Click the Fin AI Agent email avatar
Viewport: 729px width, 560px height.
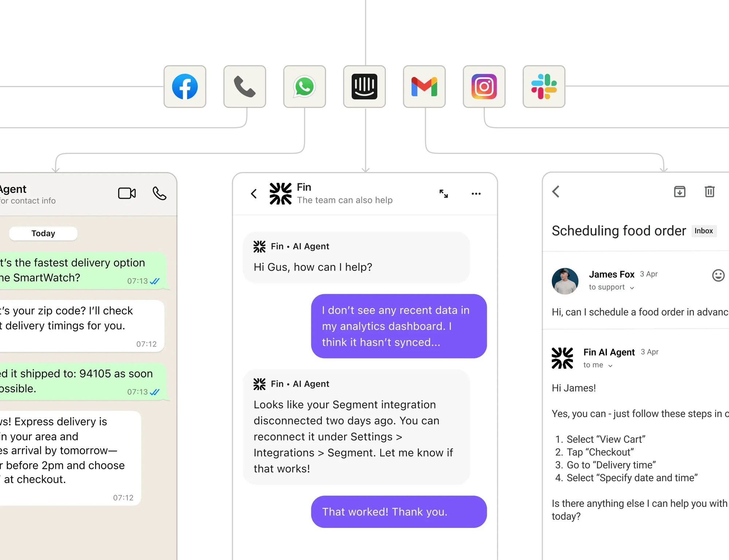click(x=562, y=358)
